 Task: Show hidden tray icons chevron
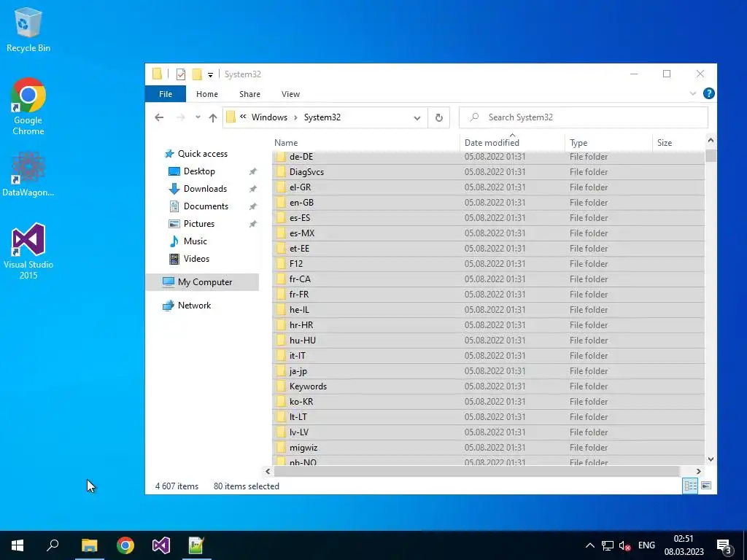(x=589, y=545)
